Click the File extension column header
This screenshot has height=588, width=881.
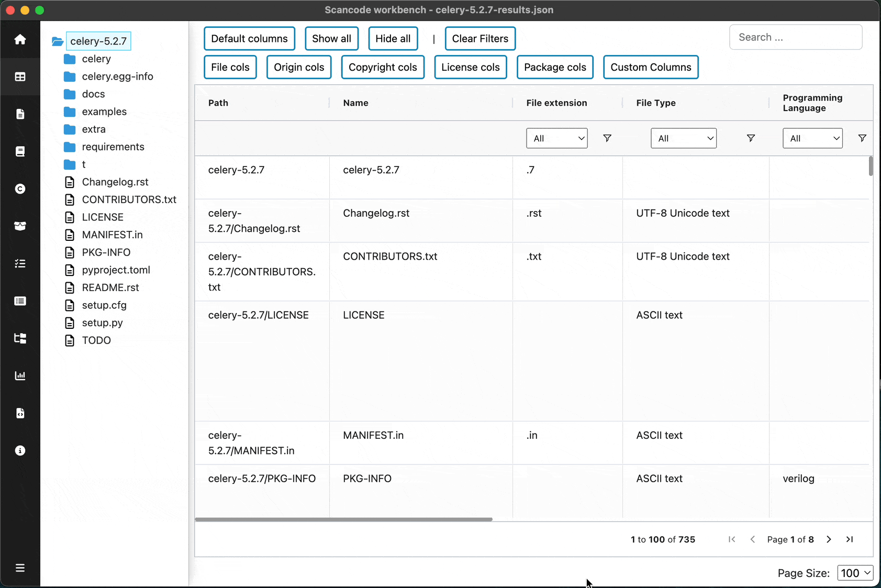coord(567,103)
